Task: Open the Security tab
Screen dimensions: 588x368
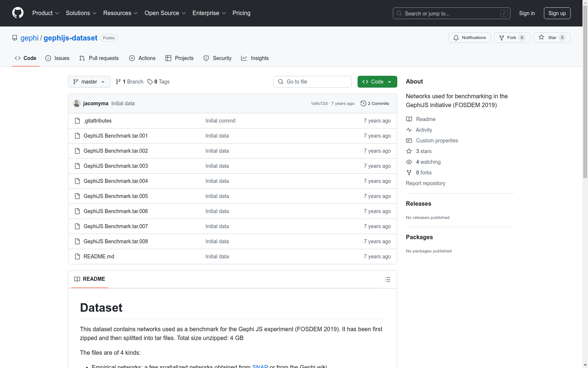Action: pyautogui.click(x=218, y=58)
